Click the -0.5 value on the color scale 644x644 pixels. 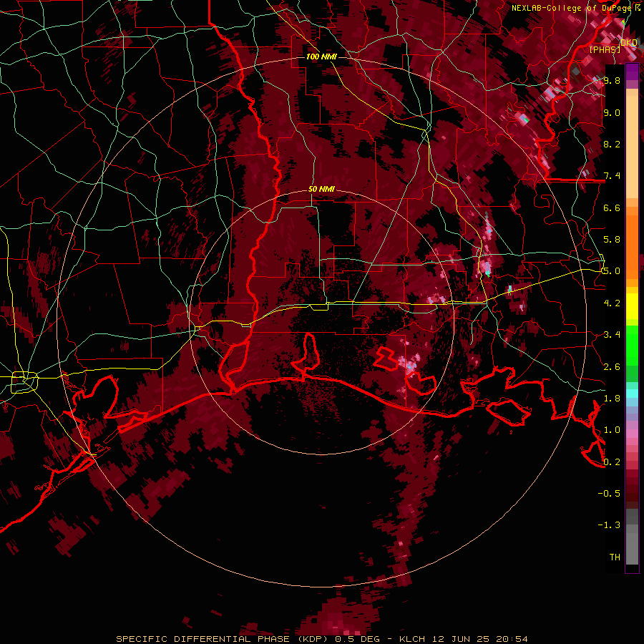point(609,494)
